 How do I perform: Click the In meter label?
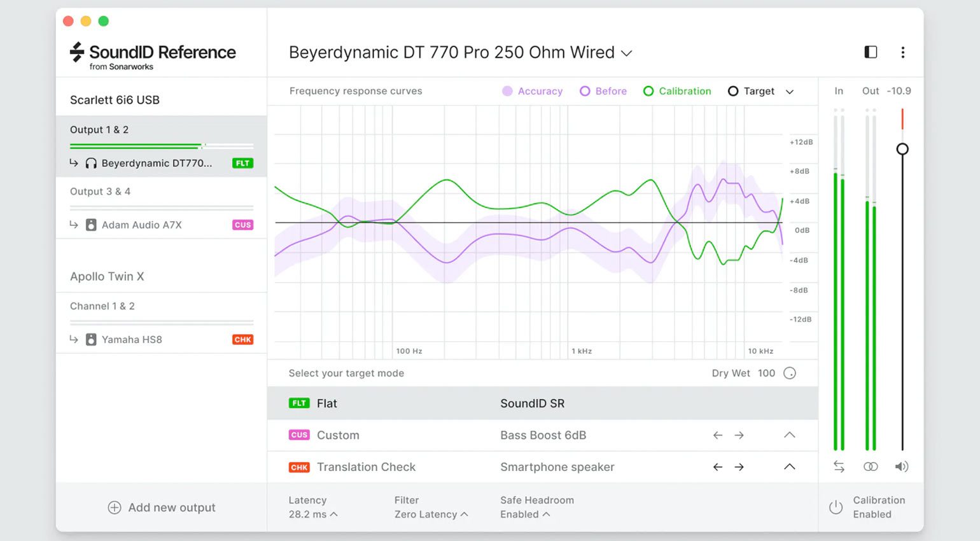point(839,91)
